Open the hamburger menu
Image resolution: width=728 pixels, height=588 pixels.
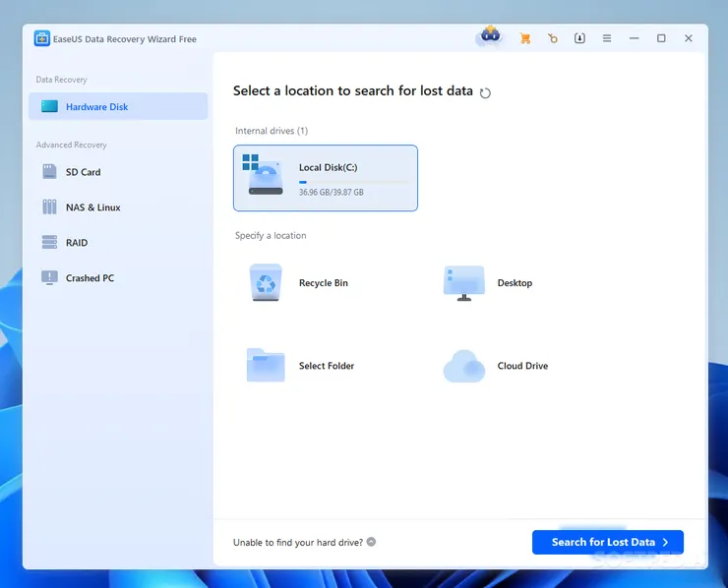click(607, 38)
